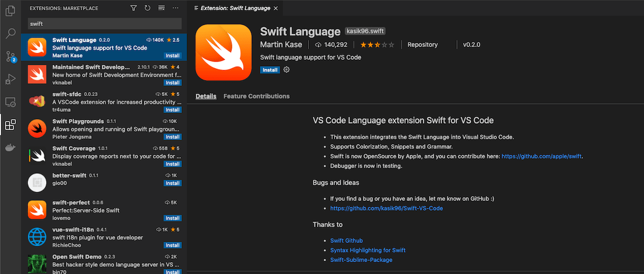Viewport: 644px width, 274px height.
Task: Install the swift-perfect extension
Action: [x=172, y=218]
